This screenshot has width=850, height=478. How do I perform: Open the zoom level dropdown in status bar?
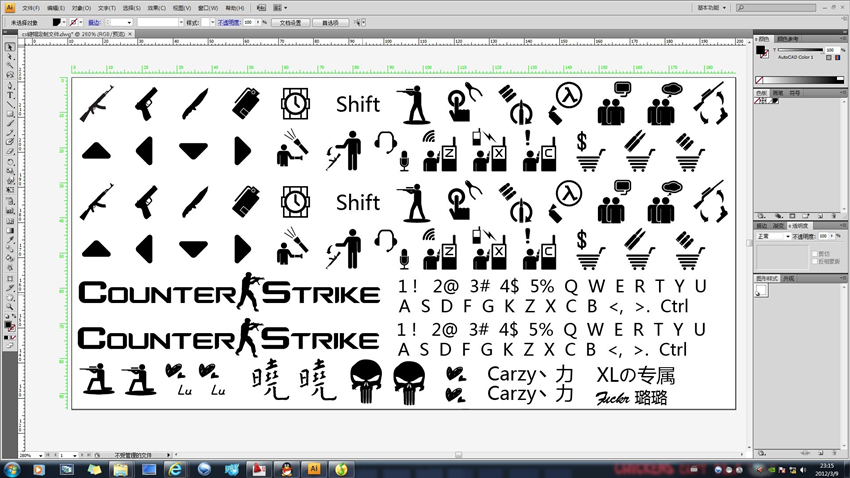coord(40,455)
